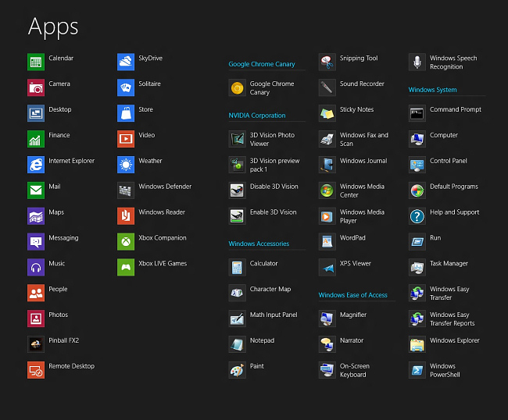Open the Character Map icon

(x=237, y=293)
